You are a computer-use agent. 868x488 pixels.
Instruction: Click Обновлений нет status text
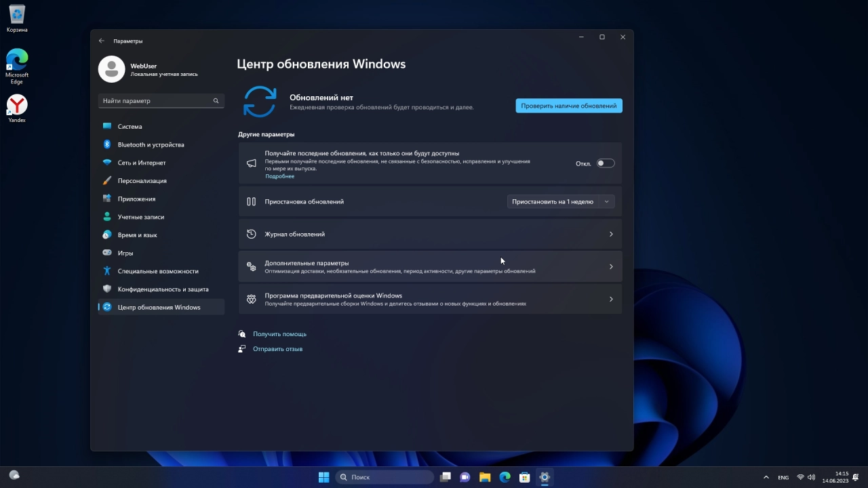[x=321, y=98]
